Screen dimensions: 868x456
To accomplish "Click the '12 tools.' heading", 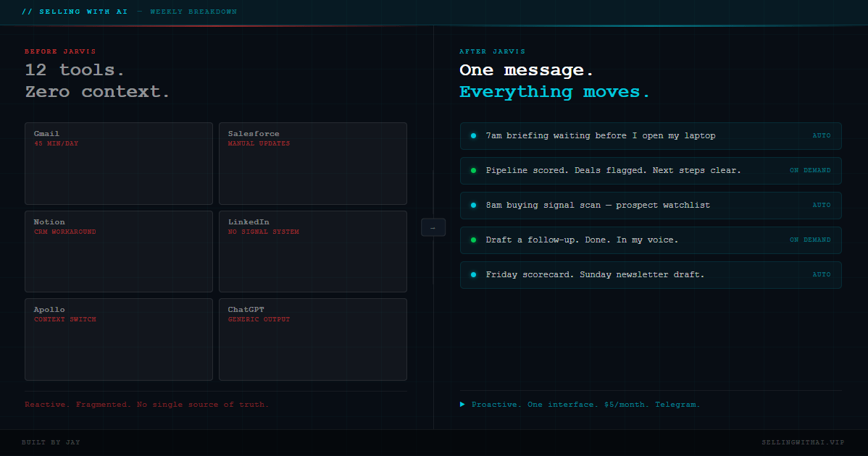I will (75, 70).
